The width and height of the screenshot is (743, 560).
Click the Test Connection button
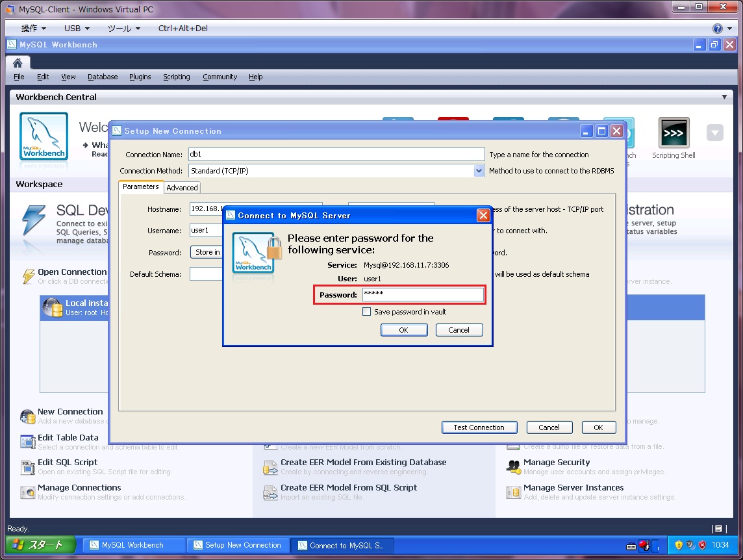click(479, 427)
